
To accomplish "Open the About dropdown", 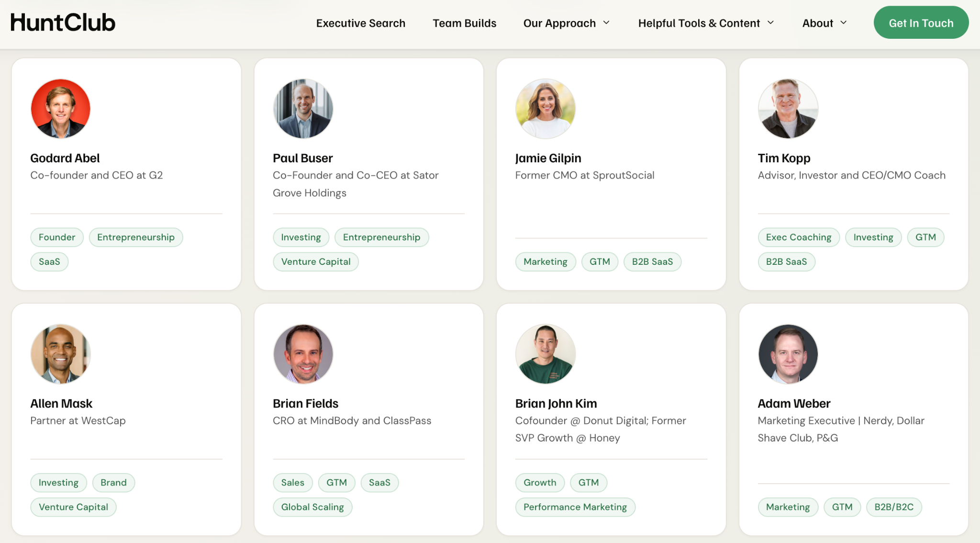I will pos(824,23).
